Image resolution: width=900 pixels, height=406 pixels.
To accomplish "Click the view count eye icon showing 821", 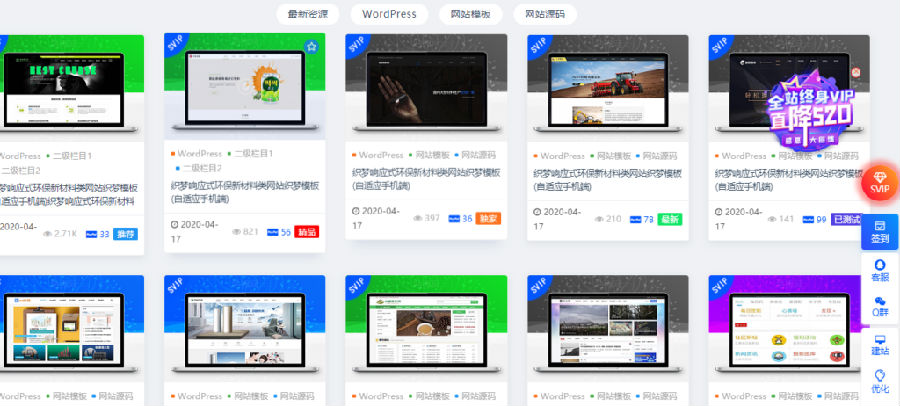I will 237,232.
